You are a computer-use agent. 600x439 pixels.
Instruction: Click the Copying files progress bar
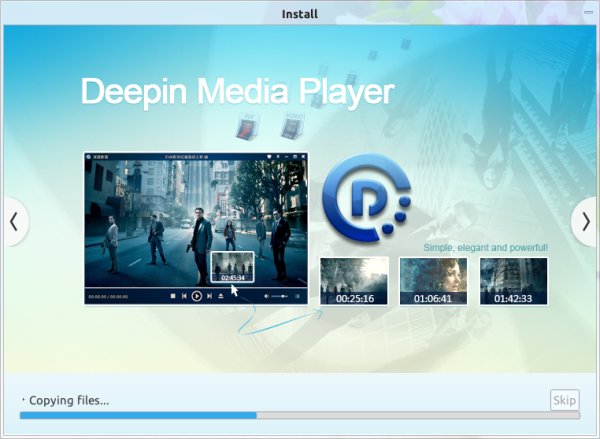click(x=300, y=415)
